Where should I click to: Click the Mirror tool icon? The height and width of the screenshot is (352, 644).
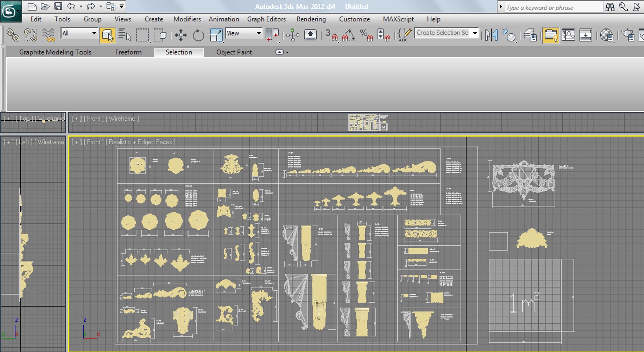[x=491, y=35]
